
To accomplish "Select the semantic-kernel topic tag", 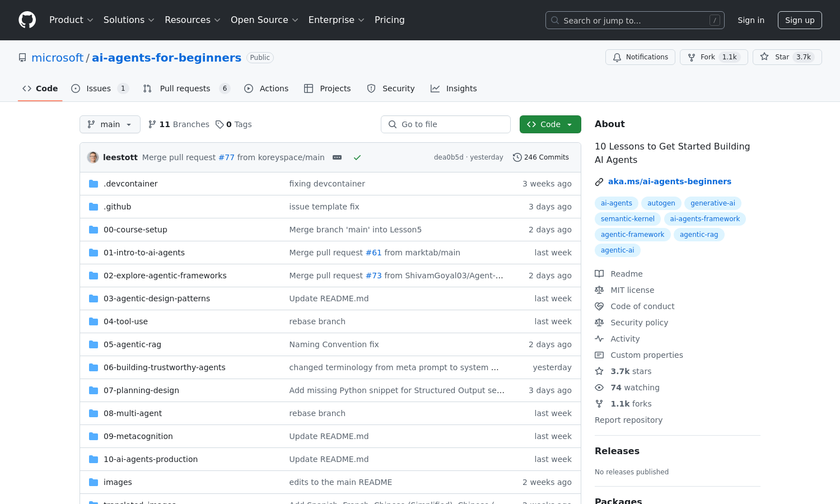I will [627, 219].
